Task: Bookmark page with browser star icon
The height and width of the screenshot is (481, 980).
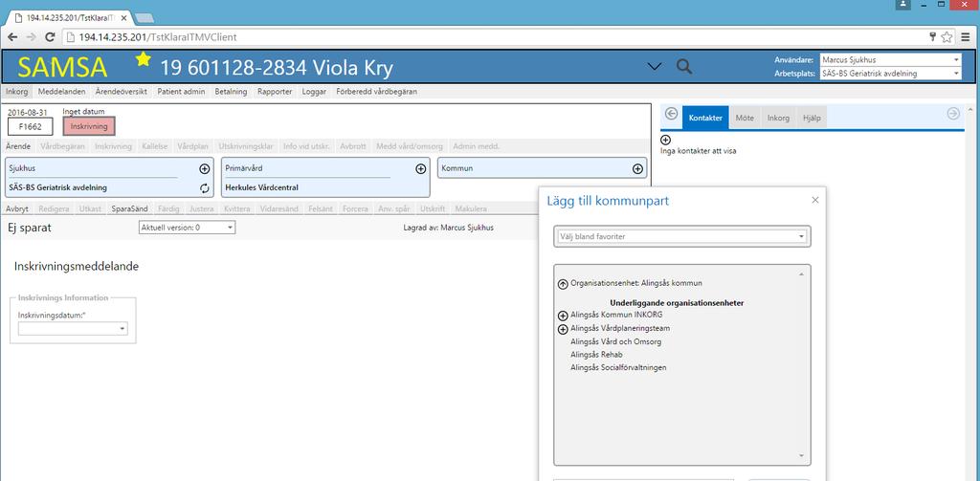Action: point(947,37)
